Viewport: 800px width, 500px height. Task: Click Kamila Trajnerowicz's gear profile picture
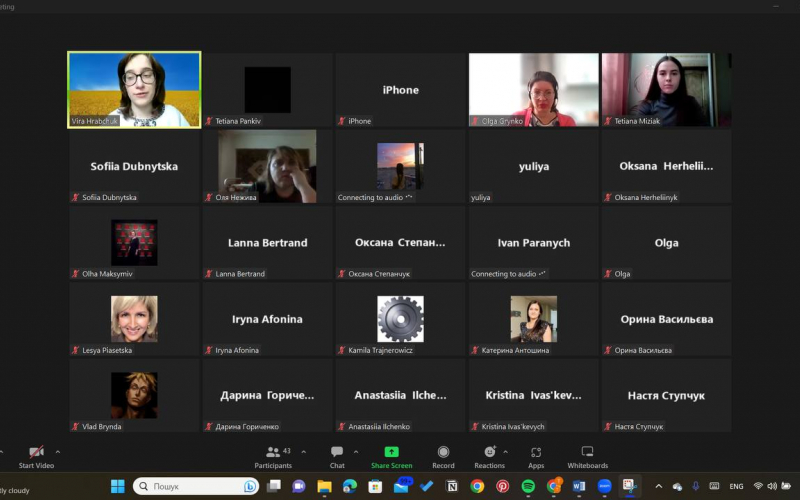click(401, 319)
